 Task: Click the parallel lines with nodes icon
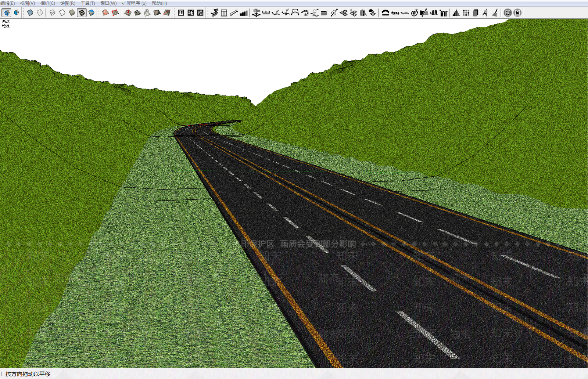pyautogui.click(x=266, y=13)
